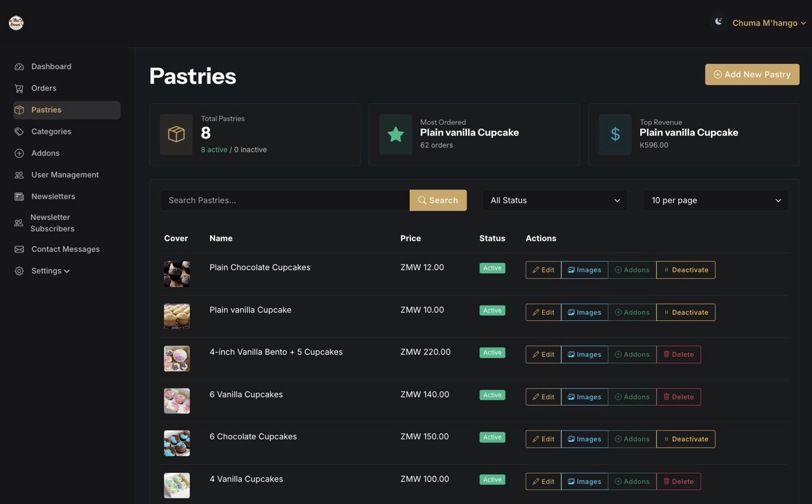Open the Chuma M'hango user menu
812x504 pixels.
pos(769,23)
